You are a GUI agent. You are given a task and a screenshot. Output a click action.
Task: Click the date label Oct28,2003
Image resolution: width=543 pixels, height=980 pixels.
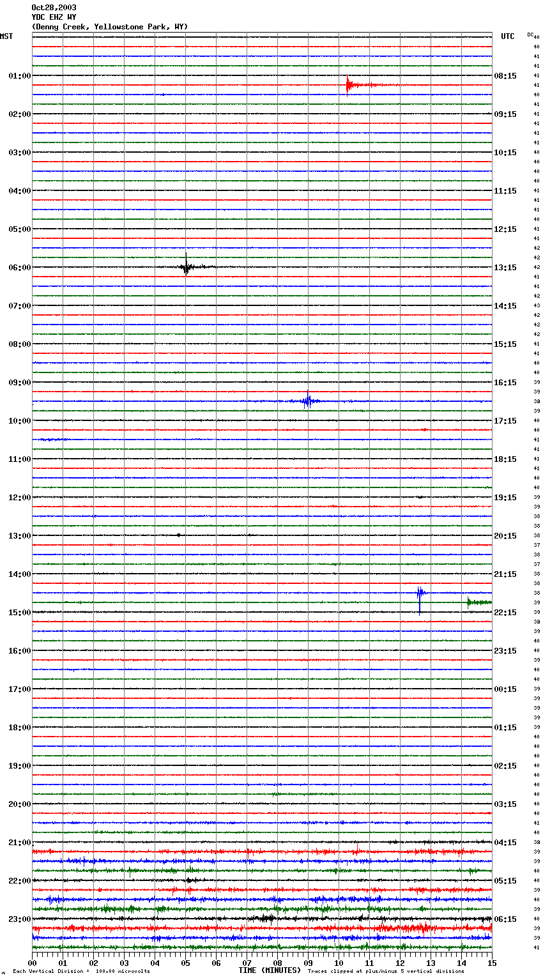click(x=54, y=8)
